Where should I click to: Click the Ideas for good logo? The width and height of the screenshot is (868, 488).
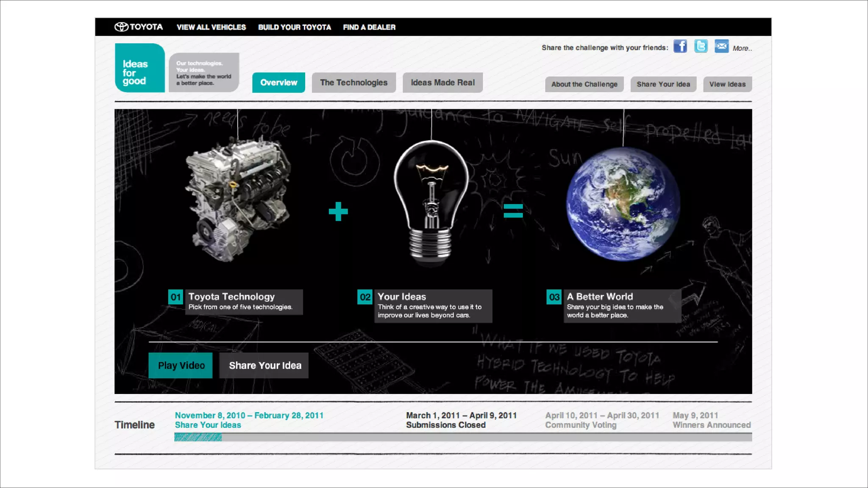(139, 68)
